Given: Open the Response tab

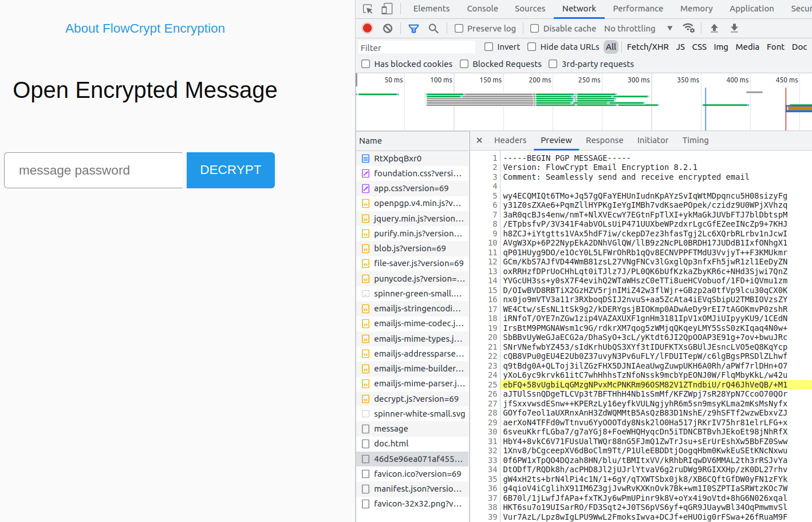Looking at the screenshot, I should [x=604, y=140].
